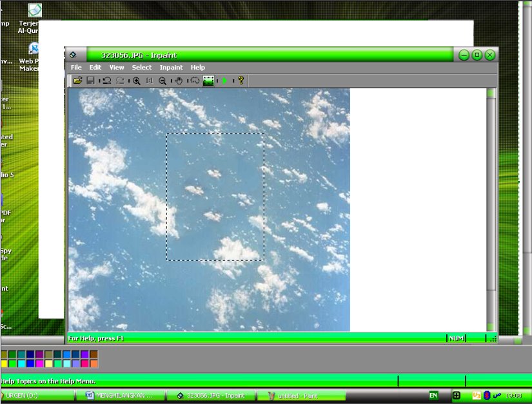Click the Inpaint vertical scrollbar track
Image resolution: width=532 pixels, height=404 pixels.
tap(491, 210)
